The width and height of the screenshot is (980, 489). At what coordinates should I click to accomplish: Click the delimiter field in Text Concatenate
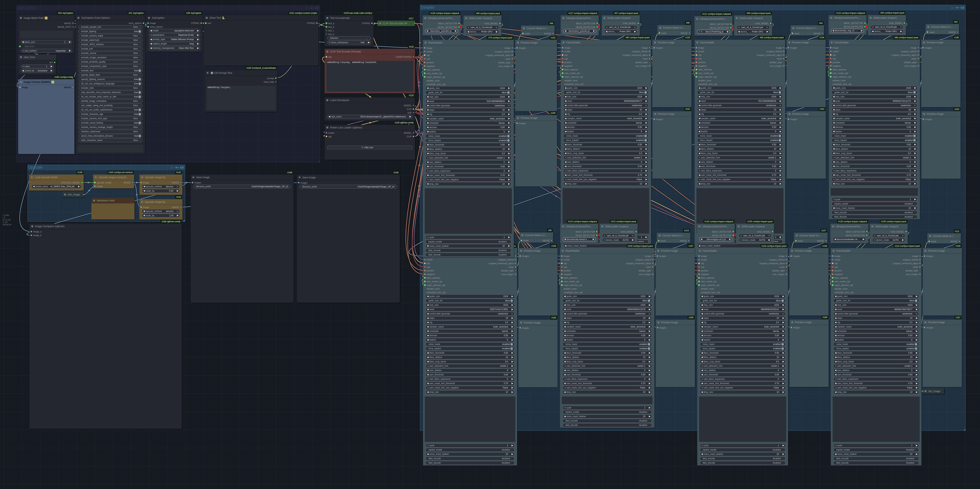point(349,38)
